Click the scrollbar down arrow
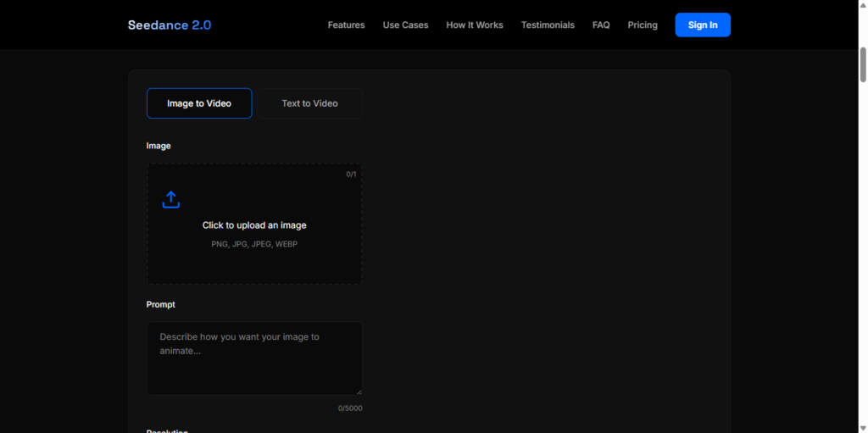Screen dimensions: 868x433 [863, 427]
